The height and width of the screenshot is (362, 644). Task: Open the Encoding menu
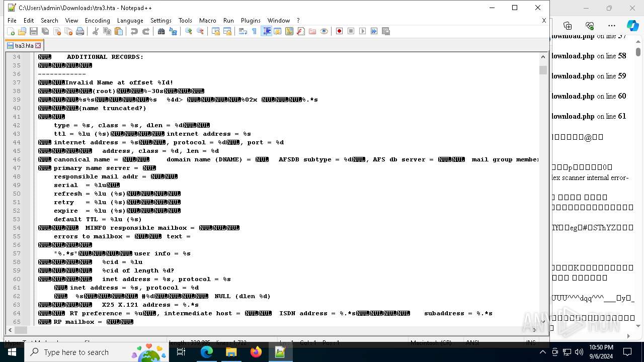click(x=97, y=21)
